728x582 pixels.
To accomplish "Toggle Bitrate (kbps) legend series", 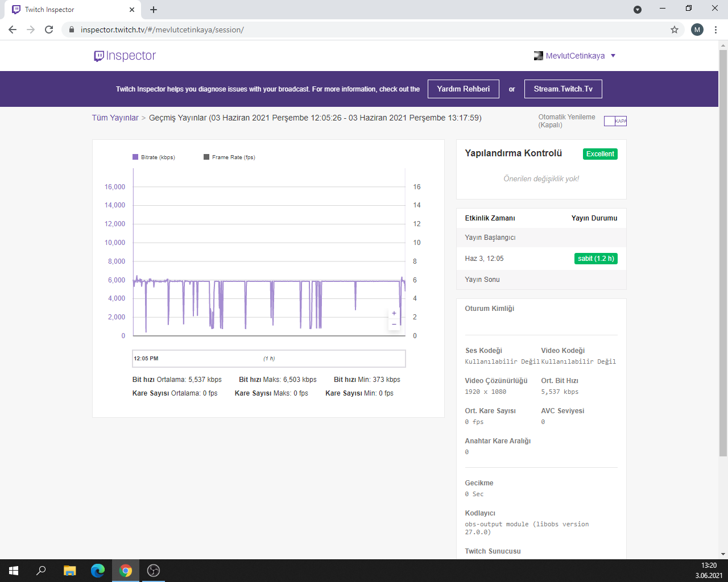I will (154, 157).
